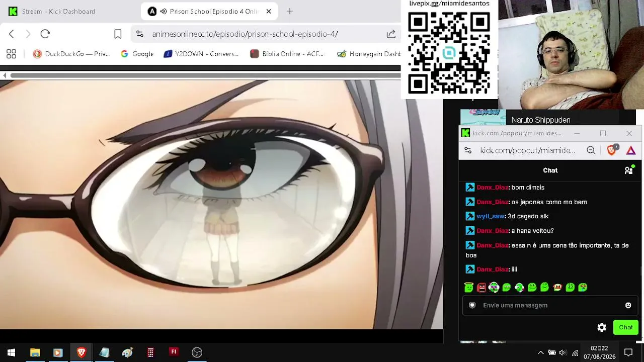Select the Prison School Episodio 4 tab

click(209, 11)
